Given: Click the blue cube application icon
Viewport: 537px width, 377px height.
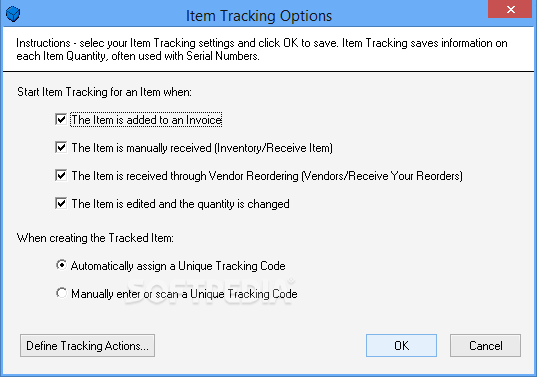Looking at the screenshot, I should pyautogui.click(x=13, y=14).
